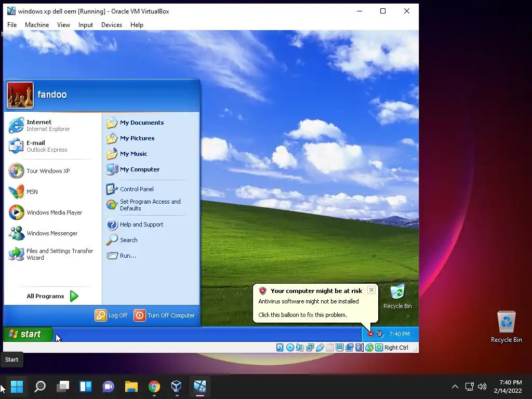The width and height of the screenshot is (532, 399).
Task: Open the Input menu
Action: pos(86,25)
